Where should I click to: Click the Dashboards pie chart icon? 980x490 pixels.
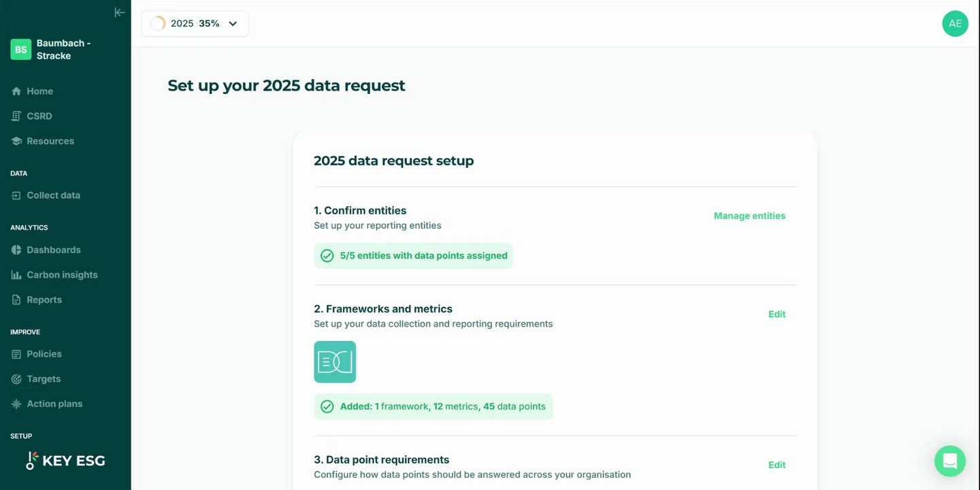16,250
